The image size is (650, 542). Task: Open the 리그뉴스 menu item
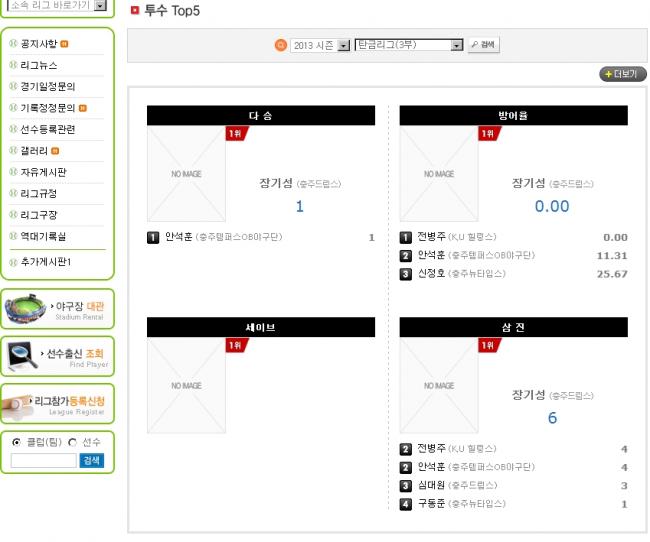40,65
